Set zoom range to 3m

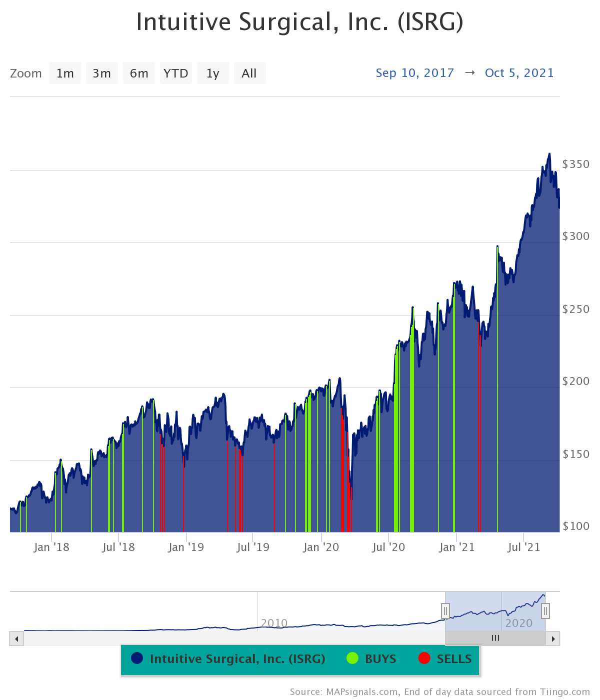click(x=102, y=73)
